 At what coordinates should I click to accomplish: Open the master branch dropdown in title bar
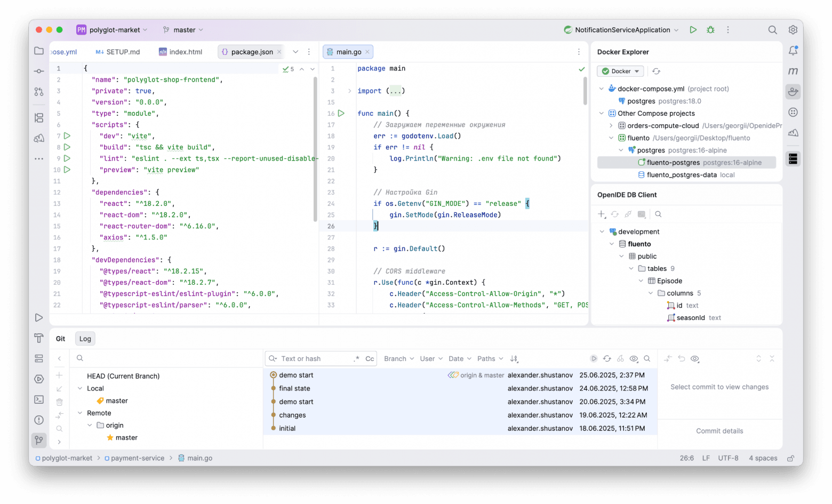coord(183,30)
